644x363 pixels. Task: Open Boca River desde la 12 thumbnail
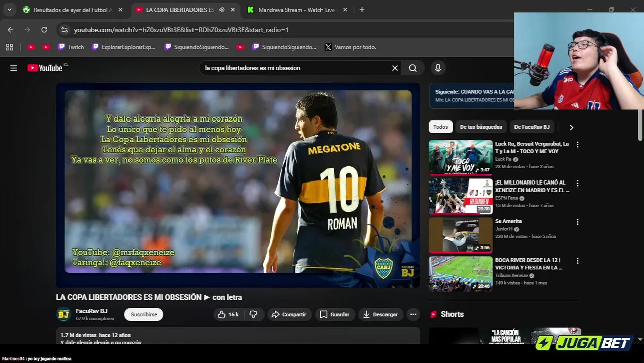click(x=461, y=274)
